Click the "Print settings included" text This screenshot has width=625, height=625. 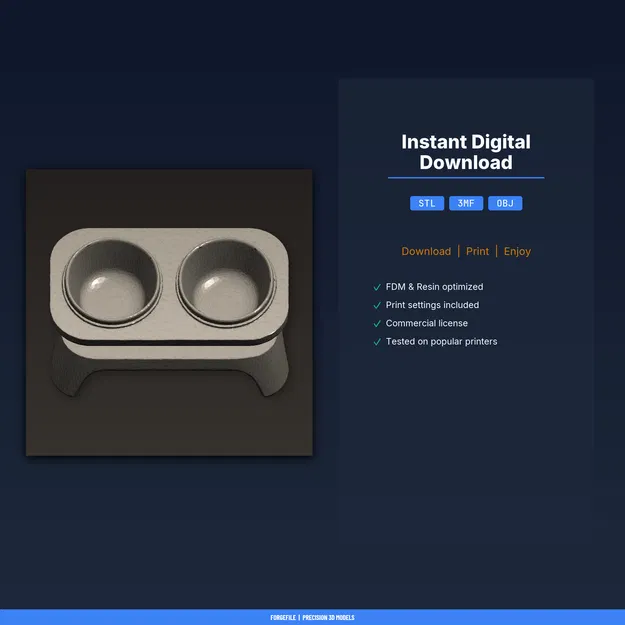click(432, 305)
